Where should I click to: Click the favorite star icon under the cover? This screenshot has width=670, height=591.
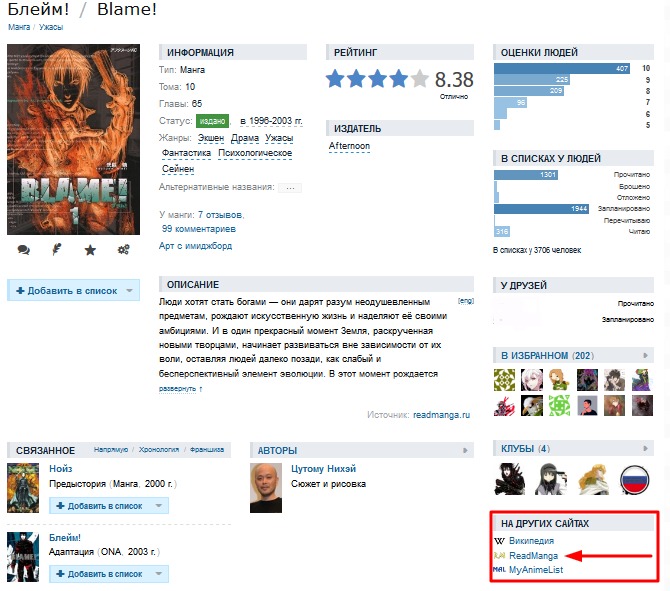(90, 250)
